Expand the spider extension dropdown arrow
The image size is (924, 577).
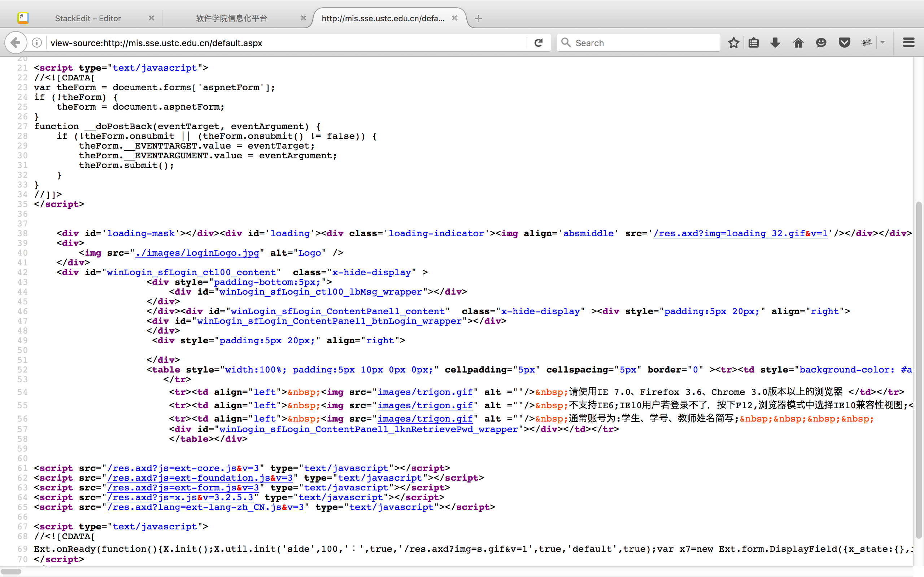click(x=882, y=43)
